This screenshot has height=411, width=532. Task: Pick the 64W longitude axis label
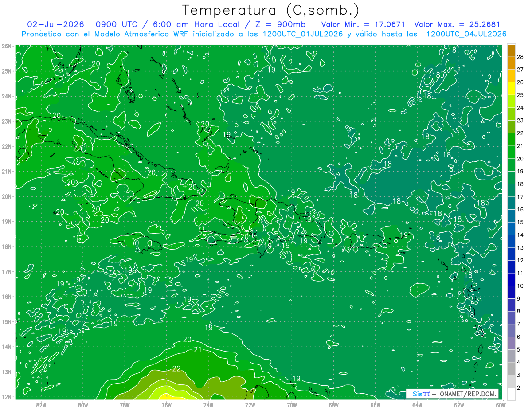coord(417,405)
